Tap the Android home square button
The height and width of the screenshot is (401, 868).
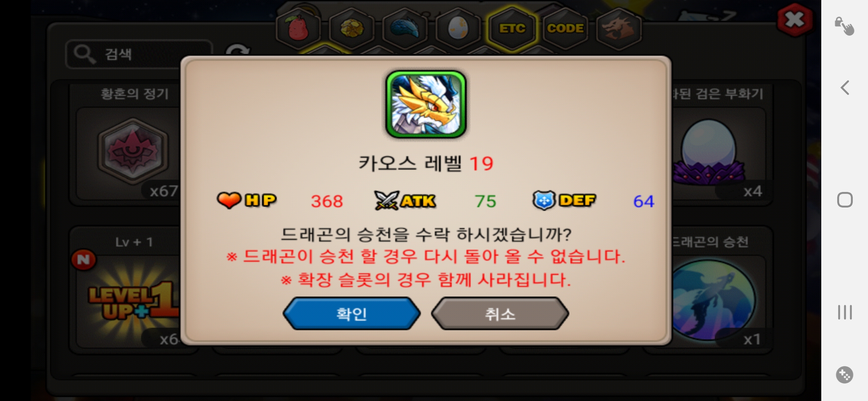point(845,200)
